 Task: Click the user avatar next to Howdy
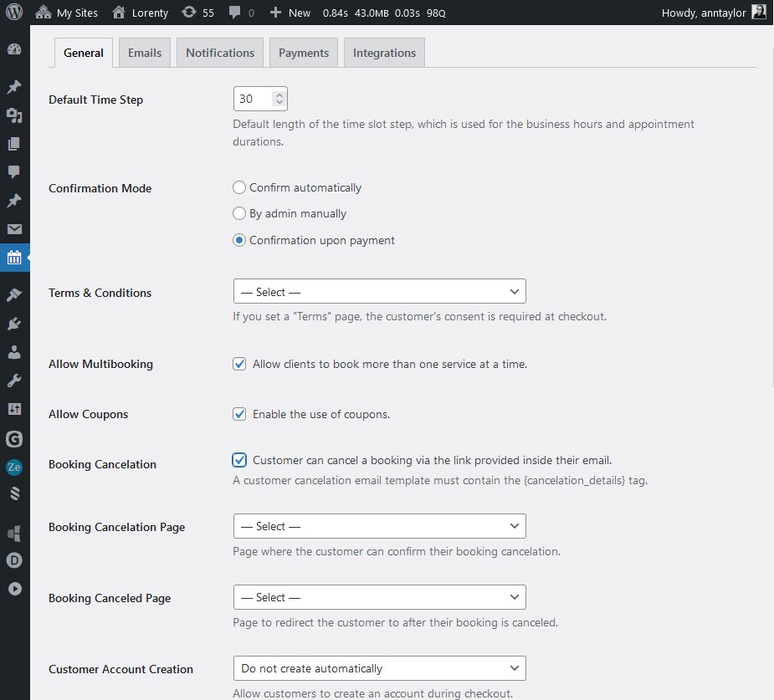pos(759,12)
